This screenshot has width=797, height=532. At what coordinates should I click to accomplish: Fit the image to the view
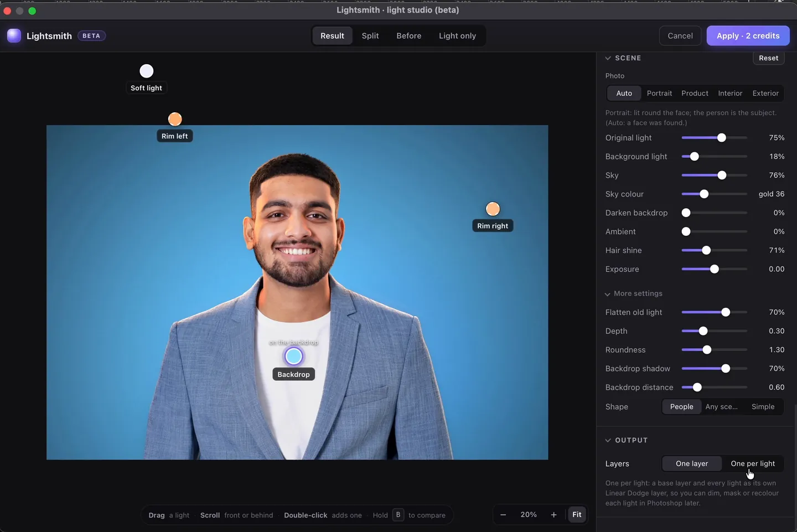point(577,515)
